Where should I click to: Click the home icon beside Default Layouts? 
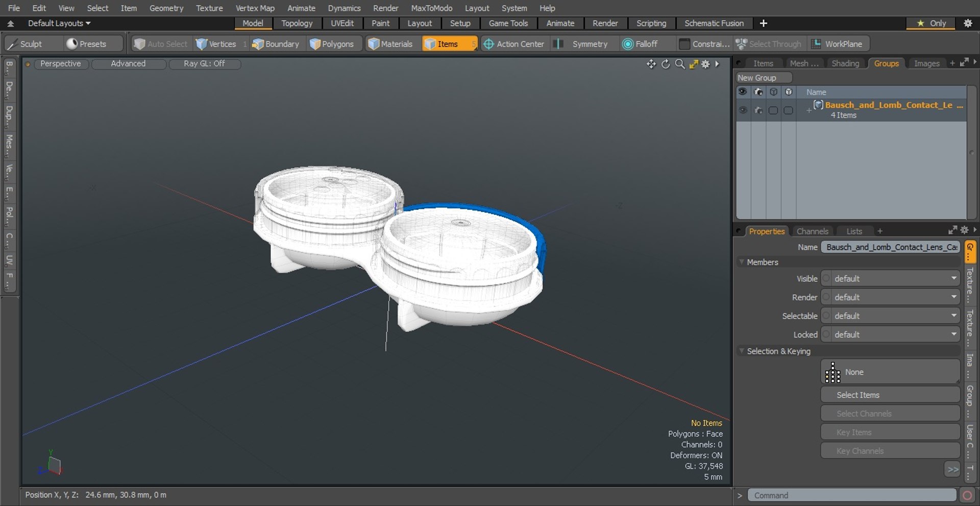[10, 23]
